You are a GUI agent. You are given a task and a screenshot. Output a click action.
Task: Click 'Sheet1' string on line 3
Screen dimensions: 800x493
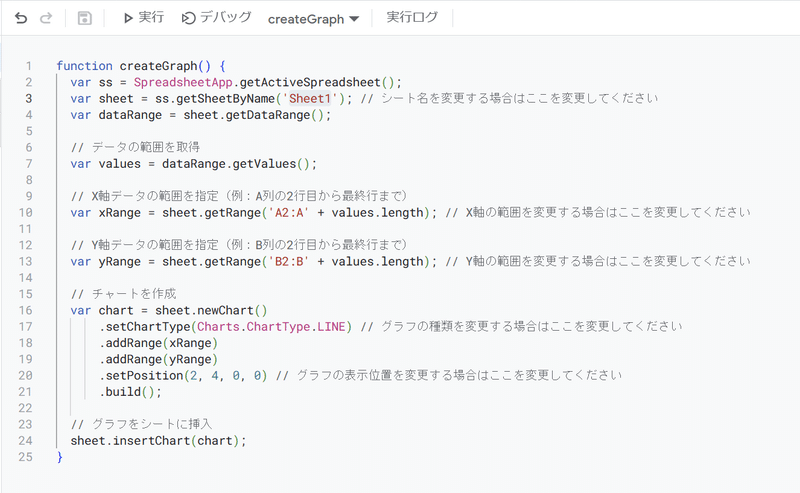click(310, 98)
